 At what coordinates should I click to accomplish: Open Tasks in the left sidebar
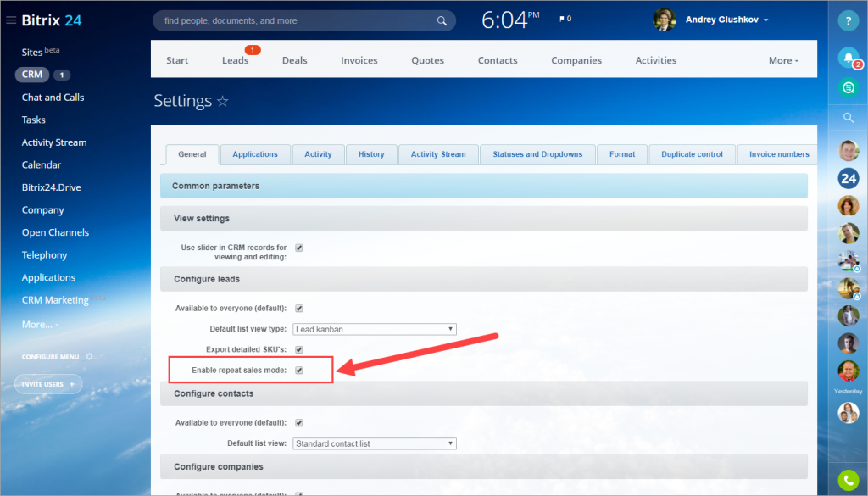pos(34,120)
